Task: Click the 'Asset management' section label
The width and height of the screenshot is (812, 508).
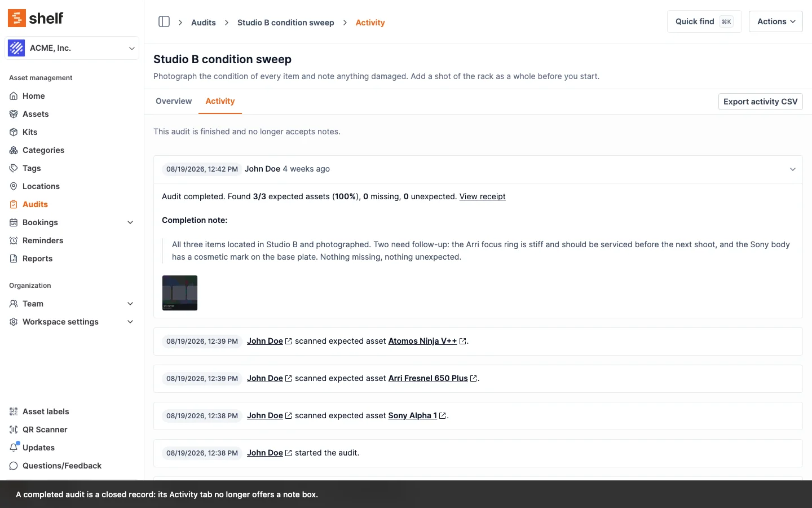Action: 41,78
